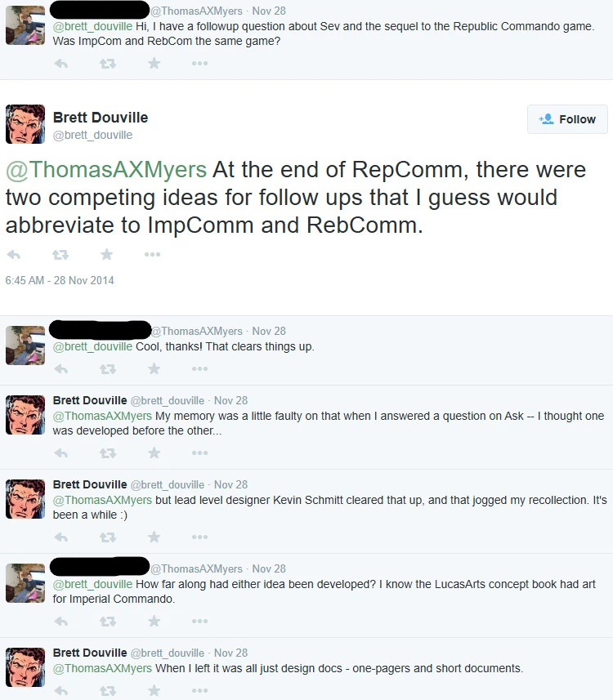Retweet the top followup question tweet
The image size is (613, 700).
(x=107, y=63)
